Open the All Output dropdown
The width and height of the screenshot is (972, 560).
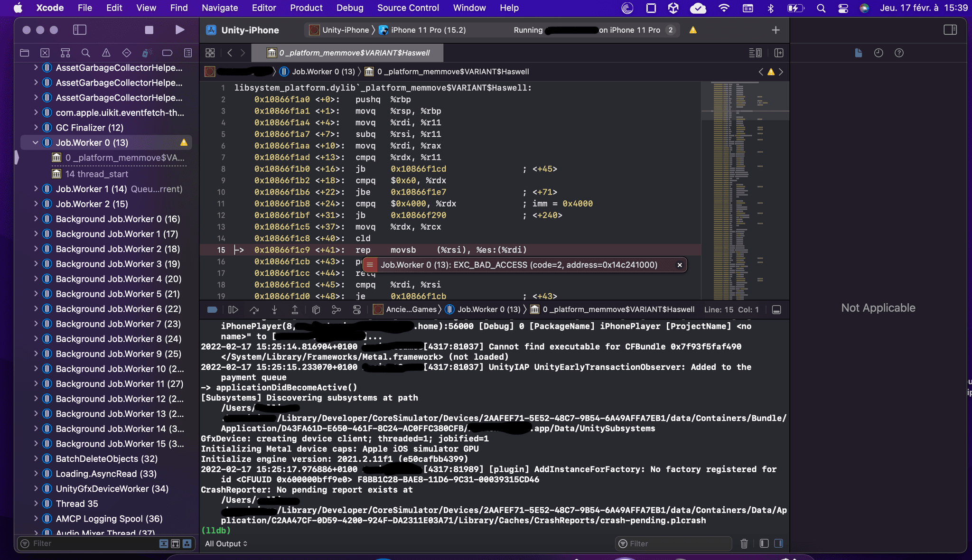[x=226, y=543]
